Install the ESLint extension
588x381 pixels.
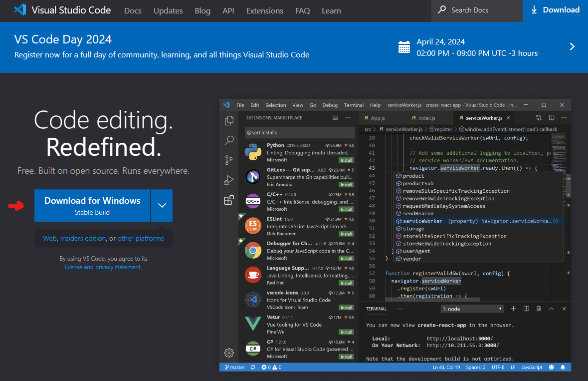pyautogui.click(x=346, y=234)
